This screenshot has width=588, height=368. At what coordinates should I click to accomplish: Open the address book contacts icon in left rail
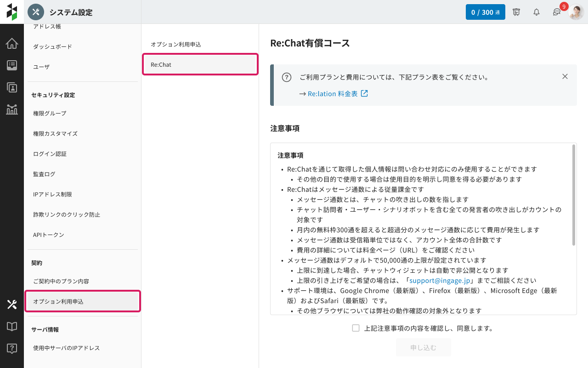[12, 87]
